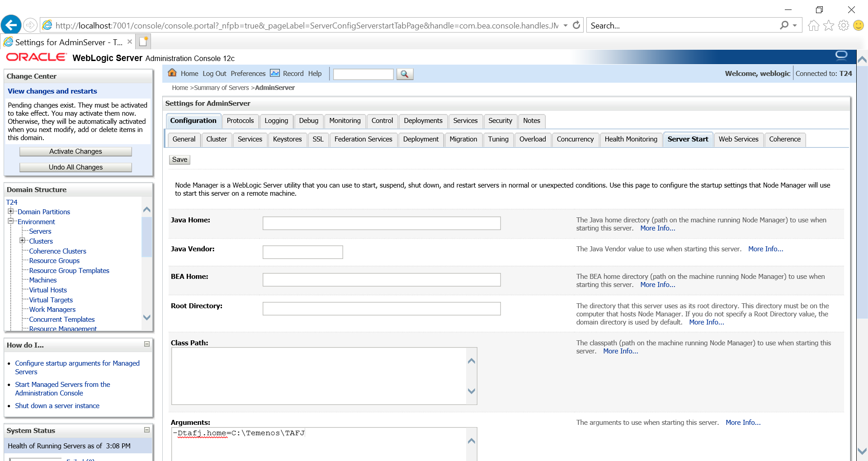Click the Activate Changes button
The height and width of the screenshot is (461, 868).
pyautogui.click(x=75, y=151)
